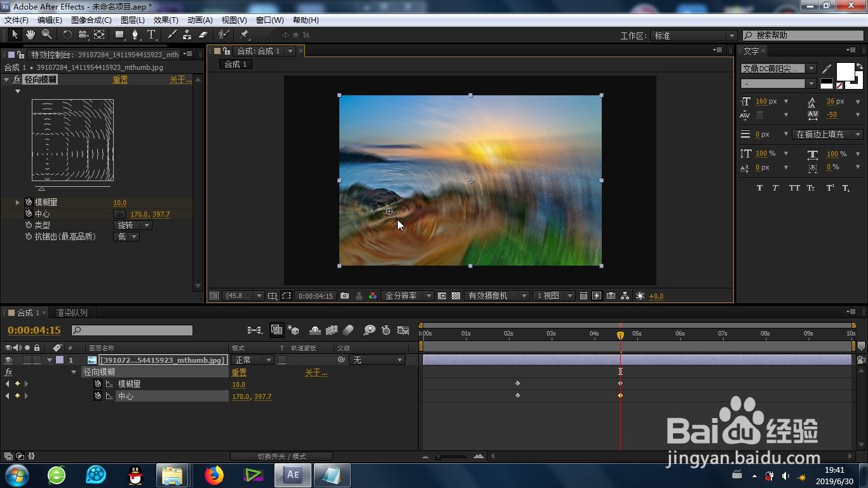Image resolution: width=868 pixels, height=488 pixels.
Task: Click the reset exposure aperture icon
Action: click(x=640, y=296)
